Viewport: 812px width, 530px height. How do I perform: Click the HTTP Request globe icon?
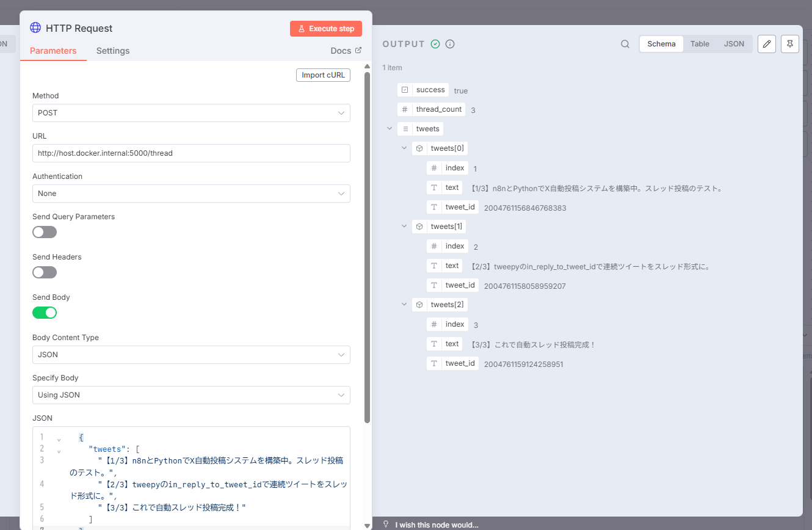tap(35, 28)
